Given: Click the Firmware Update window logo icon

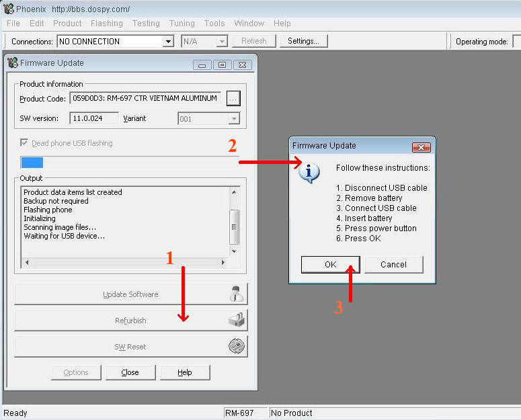Looking at the screenshot, I should pos(12,62).
